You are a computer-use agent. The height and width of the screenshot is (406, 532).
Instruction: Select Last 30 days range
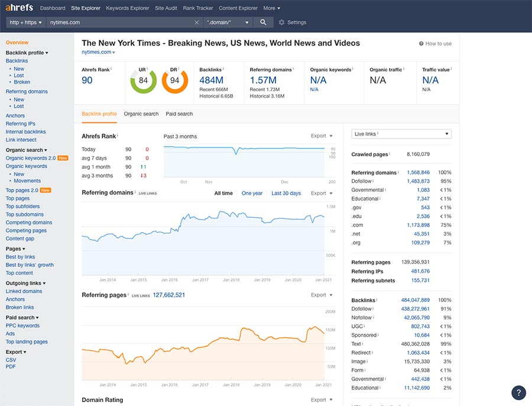[x=286, y=193]
